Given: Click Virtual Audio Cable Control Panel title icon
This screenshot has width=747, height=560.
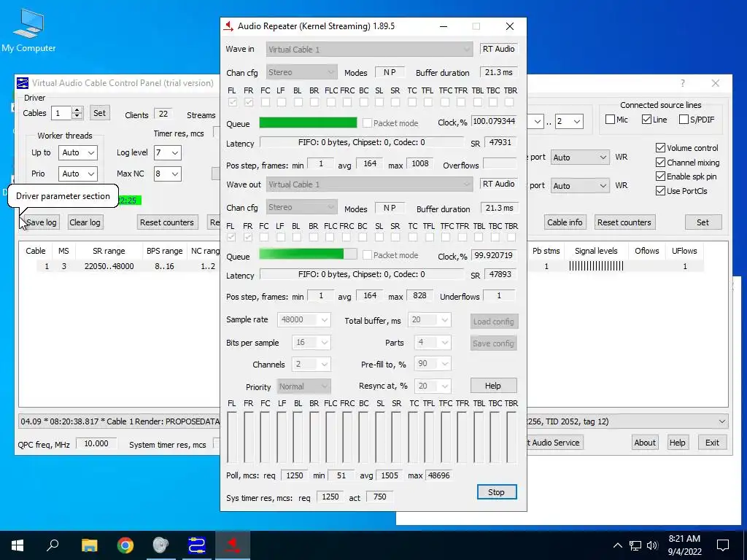Looking at the screenshot, I should tap(23, 83).
